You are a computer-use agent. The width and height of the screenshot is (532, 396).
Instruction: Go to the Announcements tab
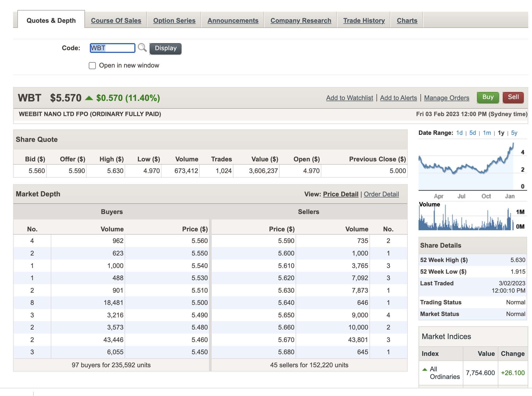click(x=233, y=21)
